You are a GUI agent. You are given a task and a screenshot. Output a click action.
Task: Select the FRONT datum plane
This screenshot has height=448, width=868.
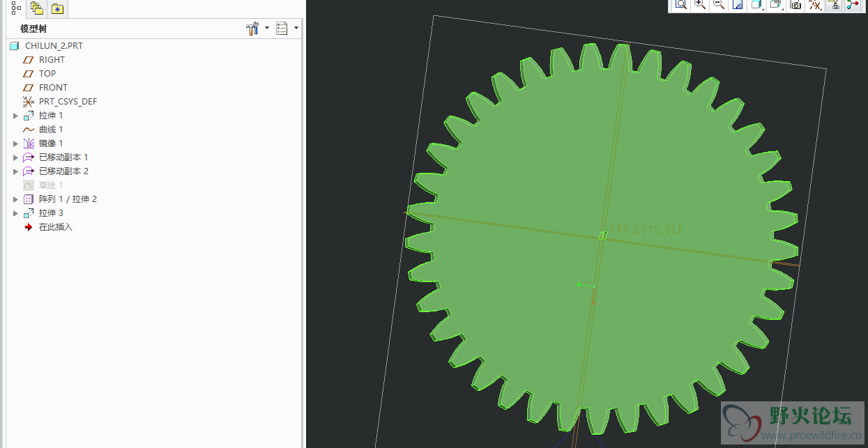point(53,87)
